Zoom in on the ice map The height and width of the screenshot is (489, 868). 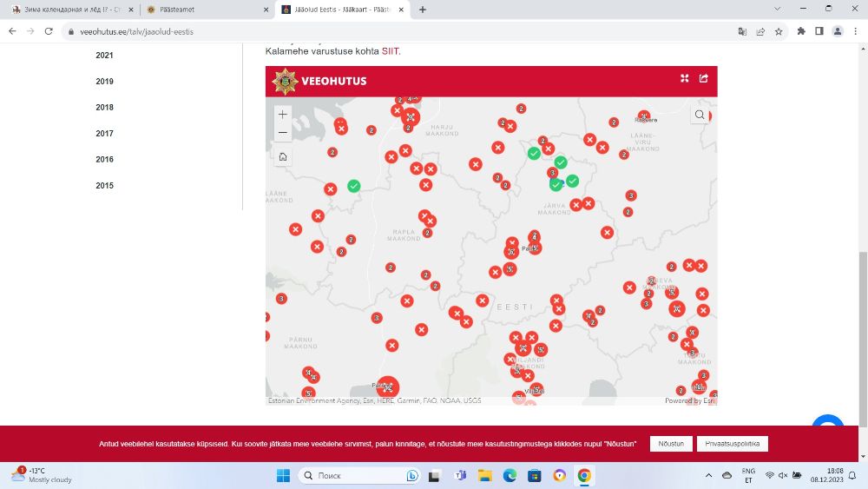[x=282, y=115]
